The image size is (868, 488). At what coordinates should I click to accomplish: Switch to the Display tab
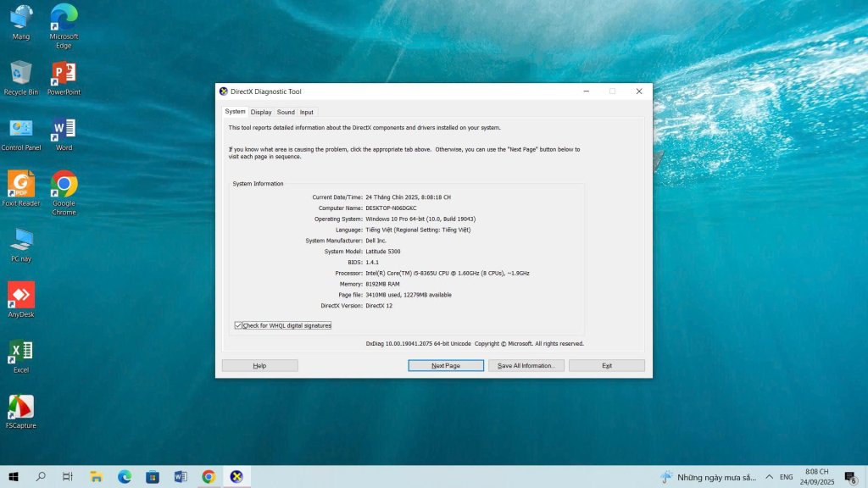click(x=261, y=112)
